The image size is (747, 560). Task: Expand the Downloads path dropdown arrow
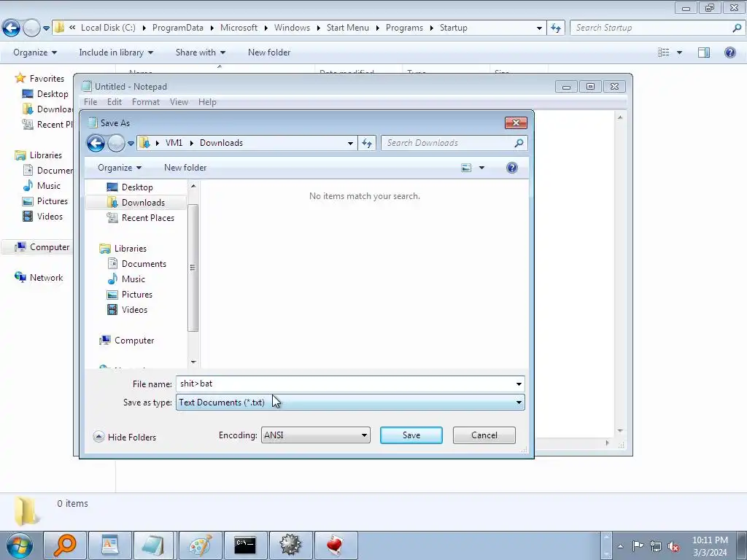point(350,143)
